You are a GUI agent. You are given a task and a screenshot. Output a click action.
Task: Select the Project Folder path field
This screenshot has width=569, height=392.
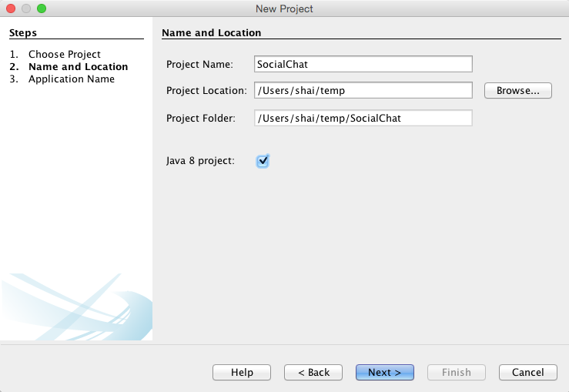coord(363,118)
